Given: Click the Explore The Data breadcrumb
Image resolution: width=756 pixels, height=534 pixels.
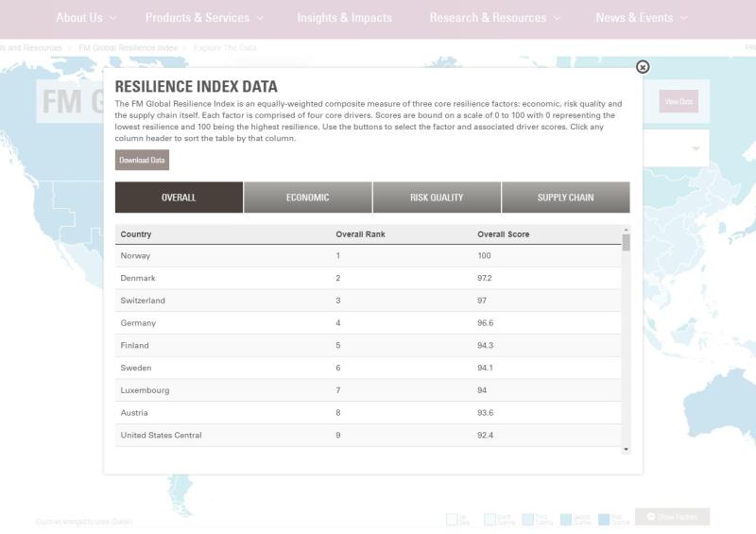Looking at the screenshot, I should click(x=225, y=48).
